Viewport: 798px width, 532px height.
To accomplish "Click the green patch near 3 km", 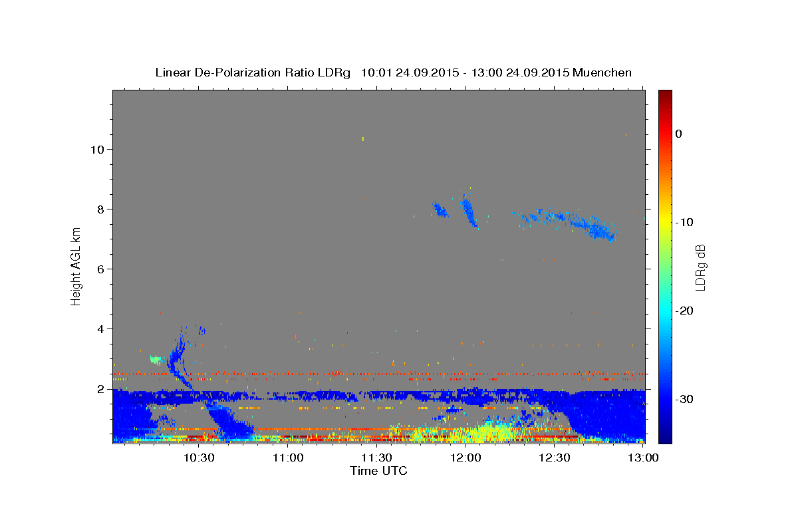I will point(156,360).
